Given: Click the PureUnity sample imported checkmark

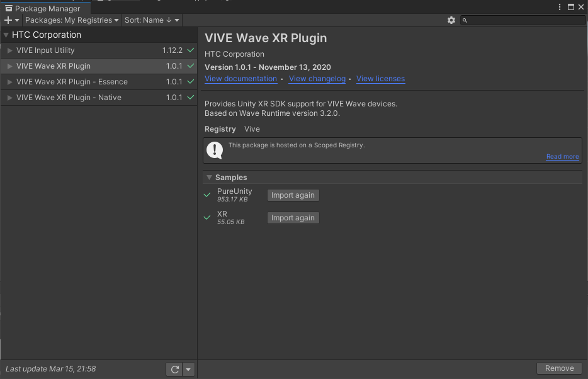Looking at the screenshot, I should coord(207,195).
